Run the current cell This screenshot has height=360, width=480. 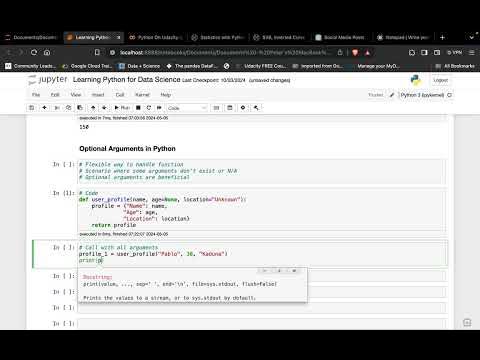click(122, 108)
